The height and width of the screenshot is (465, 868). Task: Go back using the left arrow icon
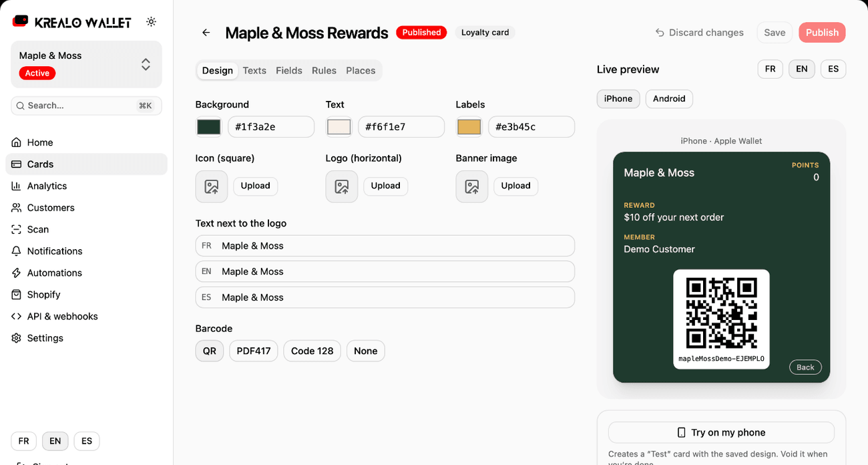[x=206, y=32]
